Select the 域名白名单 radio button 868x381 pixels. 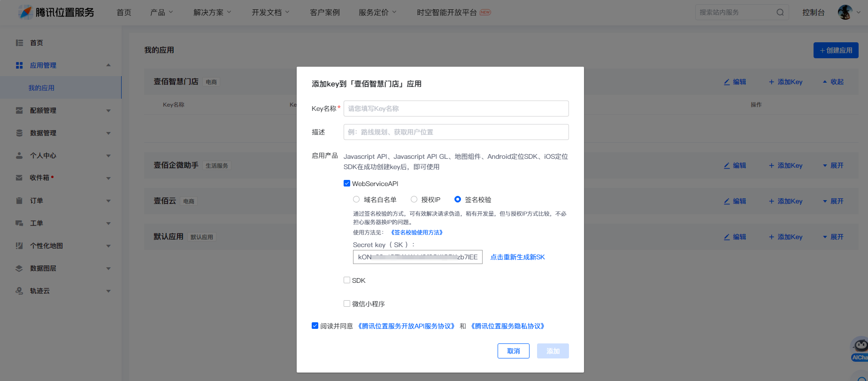click(x=356, y=199)
